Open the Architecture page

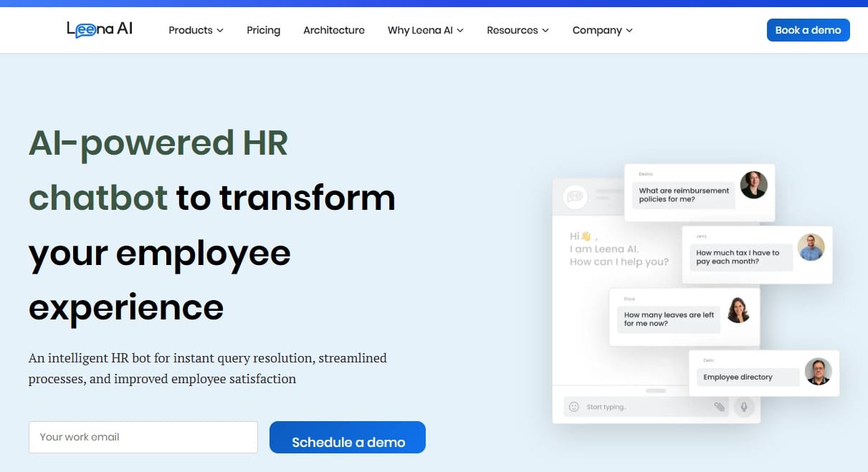coord(334,30)
